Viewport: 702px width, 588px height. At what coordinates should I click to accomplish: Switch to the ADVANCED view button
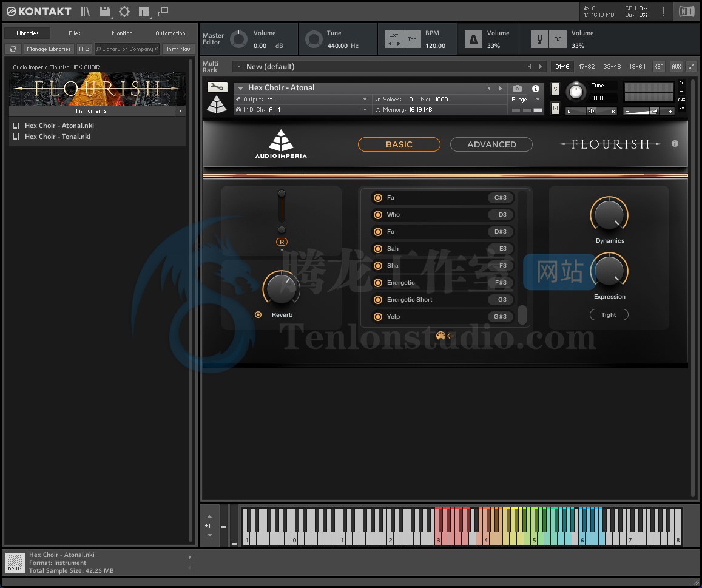point(491,144)
